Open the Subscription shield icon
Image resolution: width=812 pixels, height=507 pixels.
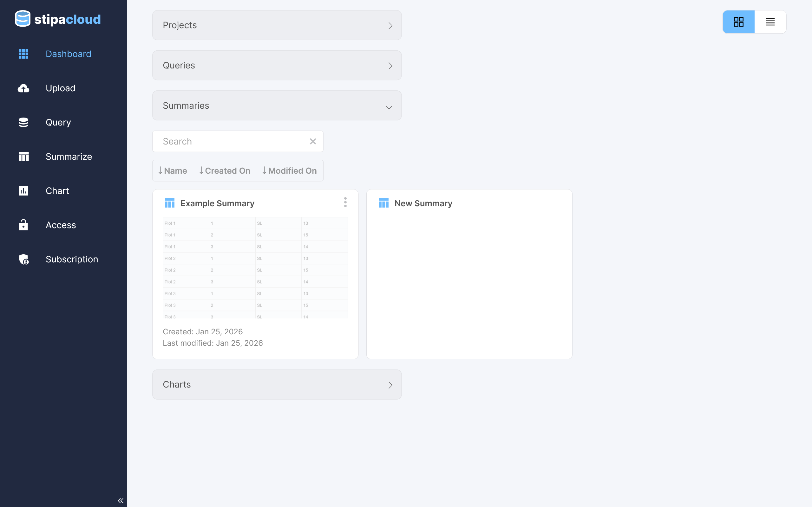(x=23, y=259)
